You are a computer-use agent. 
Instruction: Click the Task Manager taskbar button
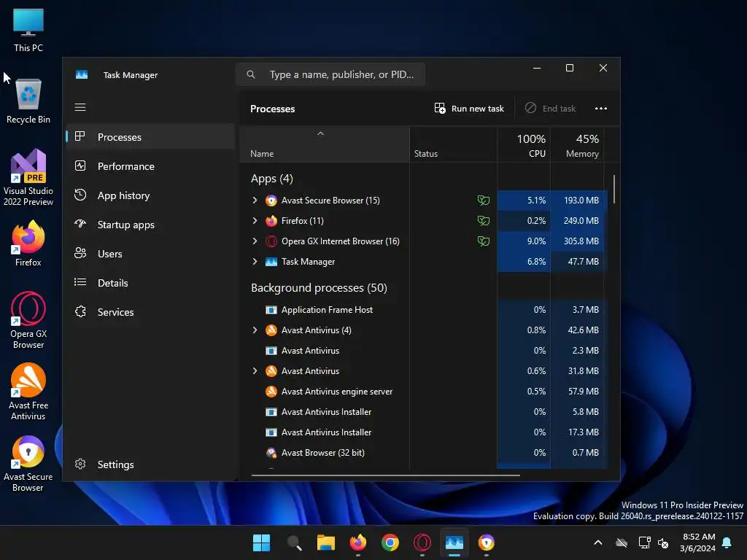[x=454, y=542]
